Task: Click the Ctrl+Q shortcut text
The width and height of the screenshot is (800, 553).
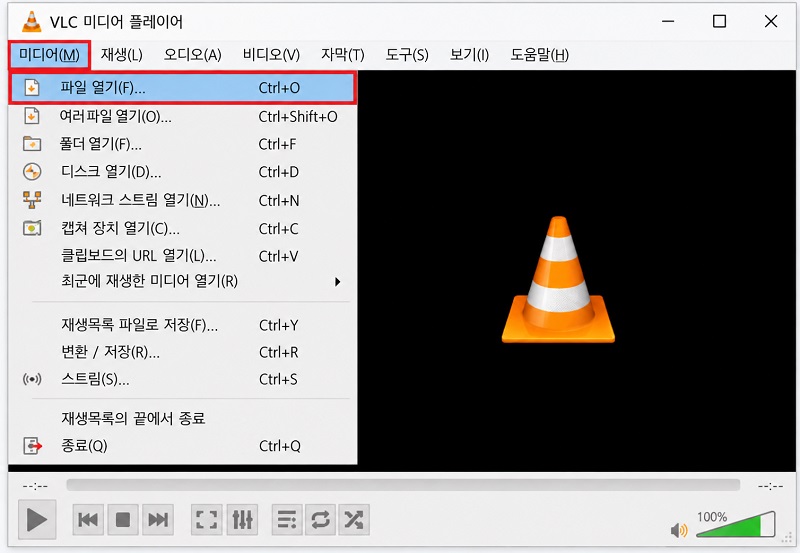Action: [x=280, y=446]
